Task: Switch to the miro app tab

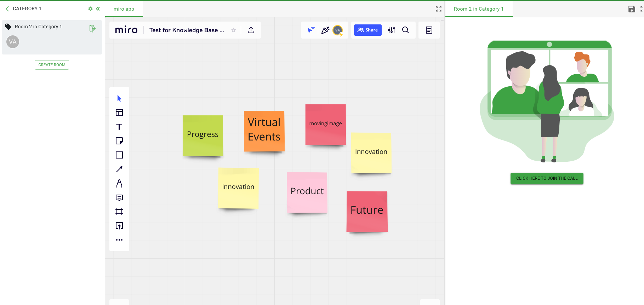Action: pos(124,9)
